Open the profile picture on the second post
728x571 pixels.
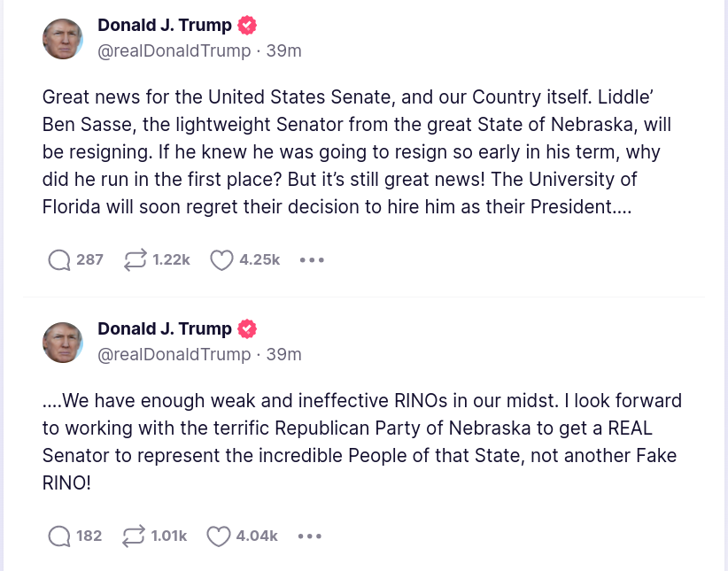click(63, 343)
